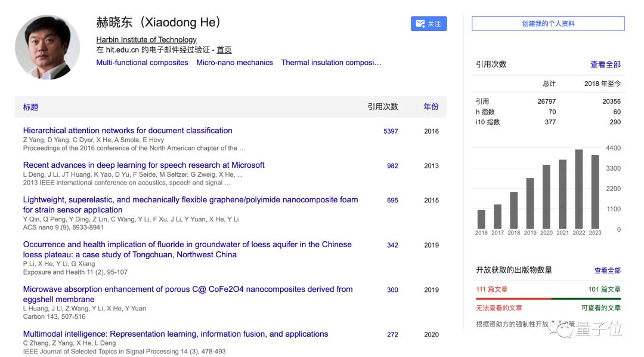Click 创建我的个人资料 button
Screen dimensions: 644x357
click(x=548, y=24)
